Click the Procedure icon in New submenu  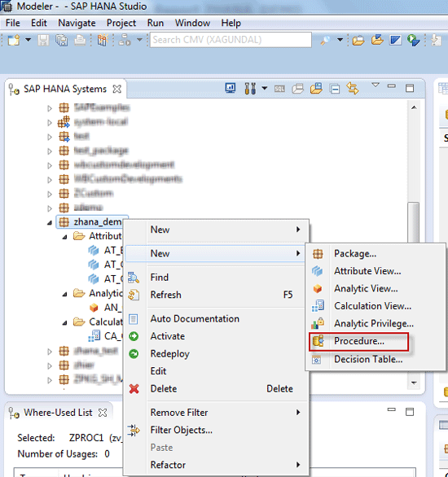click(x=318, y=341)
